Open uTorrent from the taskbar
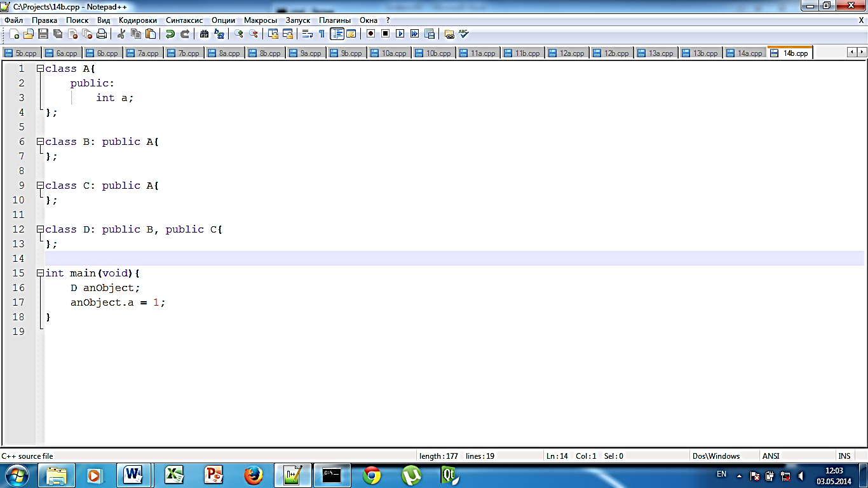This screenshot has width=868, height=488. (411, 475)
